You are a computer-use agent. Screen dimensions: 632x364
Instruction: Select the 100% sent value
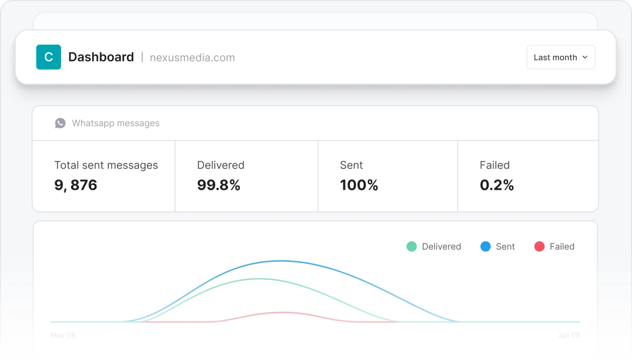pyautogui.click(x=359, y=185)
